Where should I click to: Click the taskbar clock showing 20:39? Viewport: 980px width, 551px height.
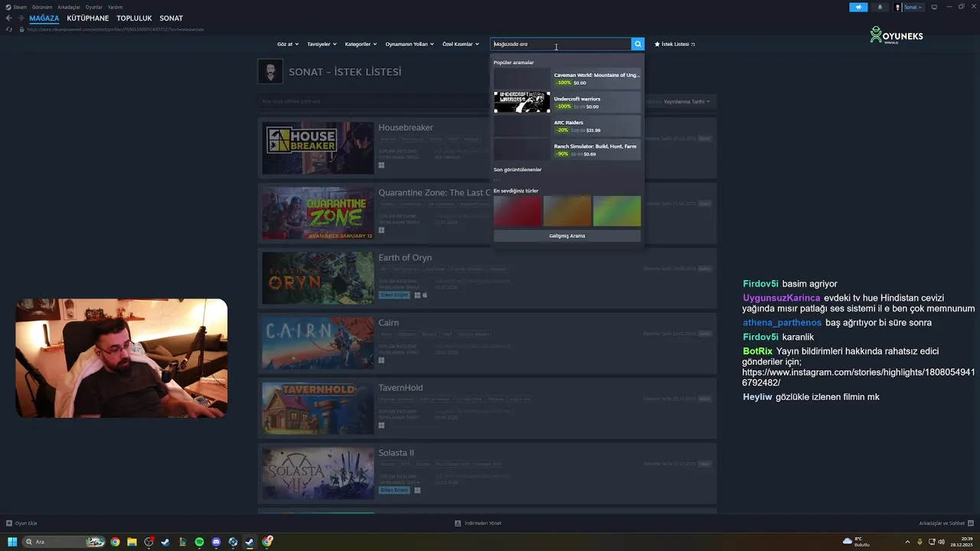(961, 542)
